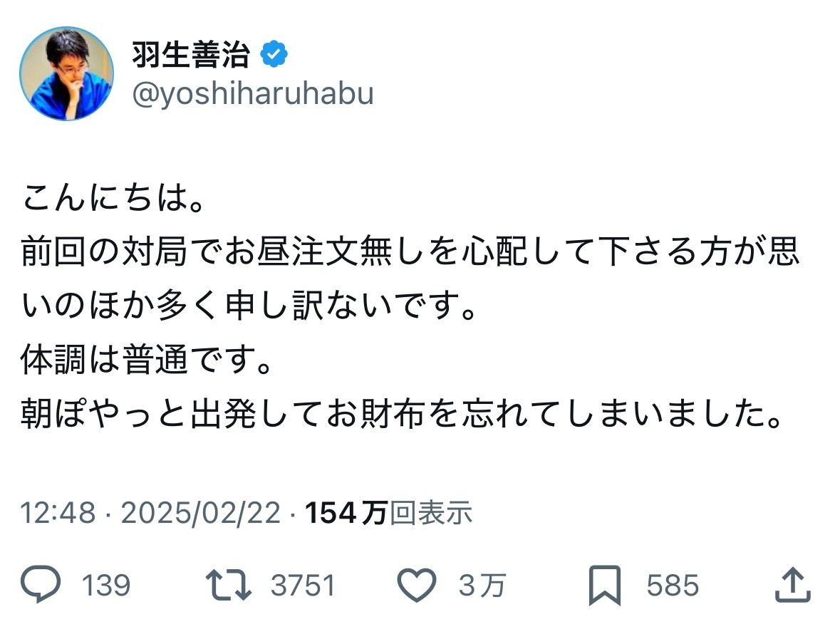The width and height of the screenshot is (840, 639).
Task: Click the line starting 前回の対局で
Action: click(410, 254)
